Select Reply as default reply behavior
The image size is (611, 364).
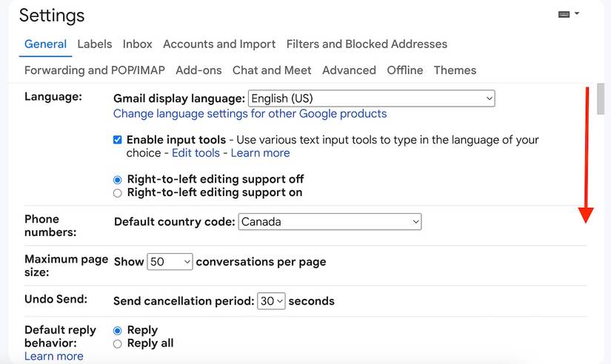pos(117,331)
